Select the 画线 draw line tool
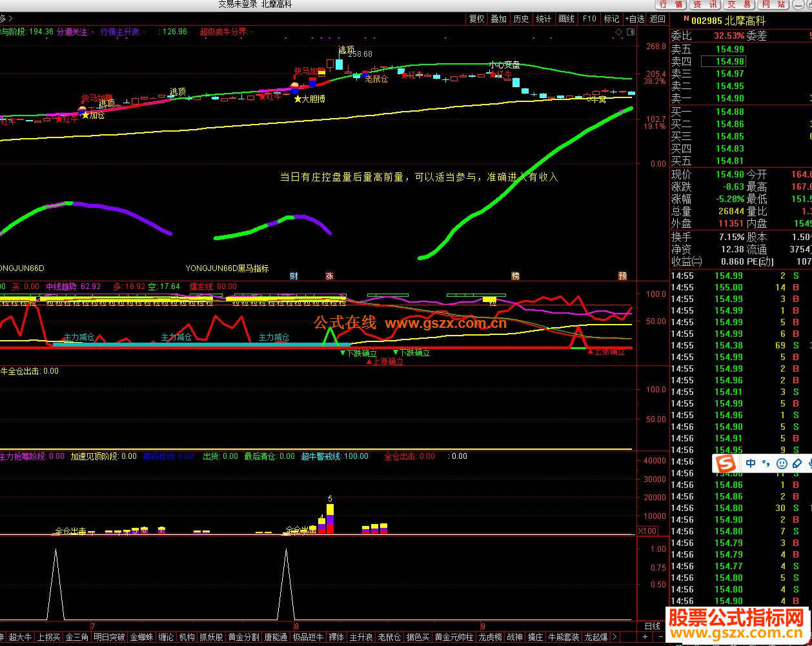This screenshot has width=812, height=646. (x=567, y=19)
